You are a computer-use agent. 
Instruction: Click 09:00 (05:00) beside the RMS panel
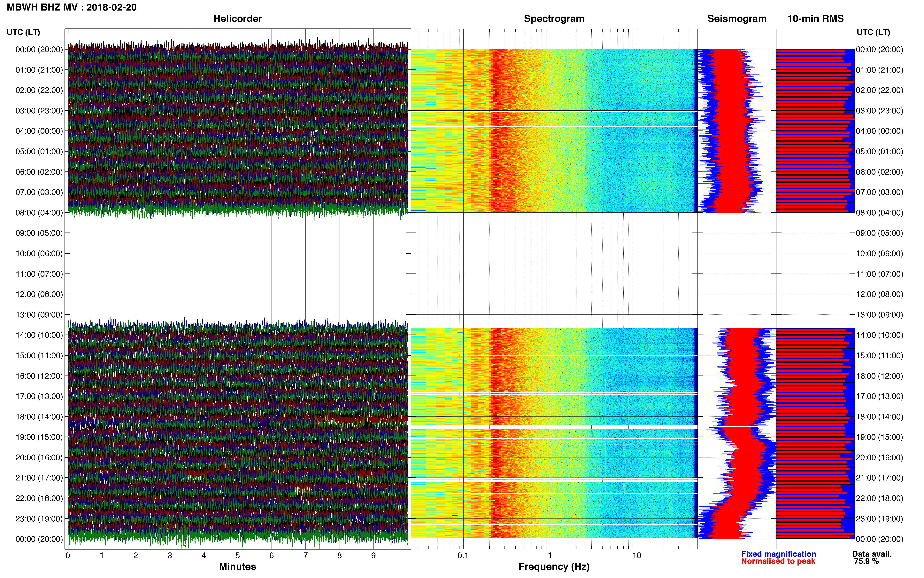coord(879,233)
